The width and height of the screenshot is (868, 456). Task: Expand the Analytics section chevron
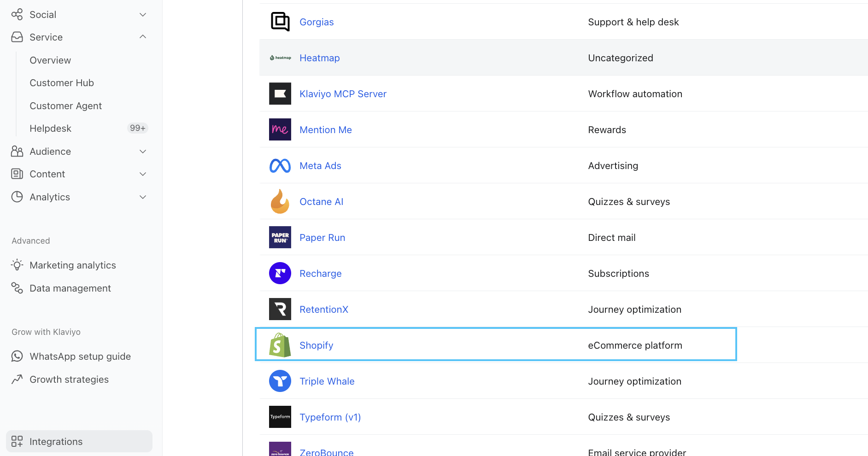pyautogui.click(x=143, y=197)
